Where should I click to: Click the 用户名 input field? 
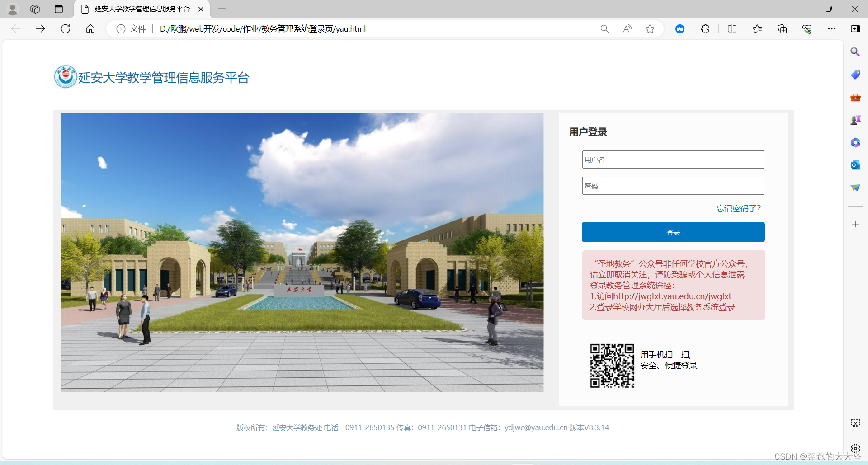673,160
